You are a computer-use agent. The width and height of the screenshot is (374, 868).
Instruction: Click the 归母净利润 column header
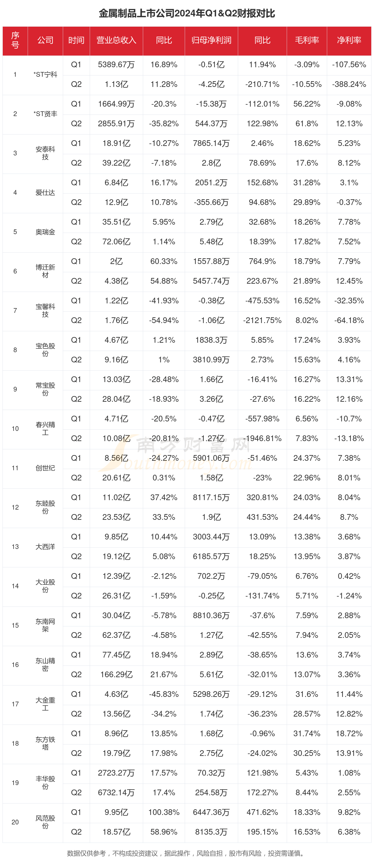211,41
